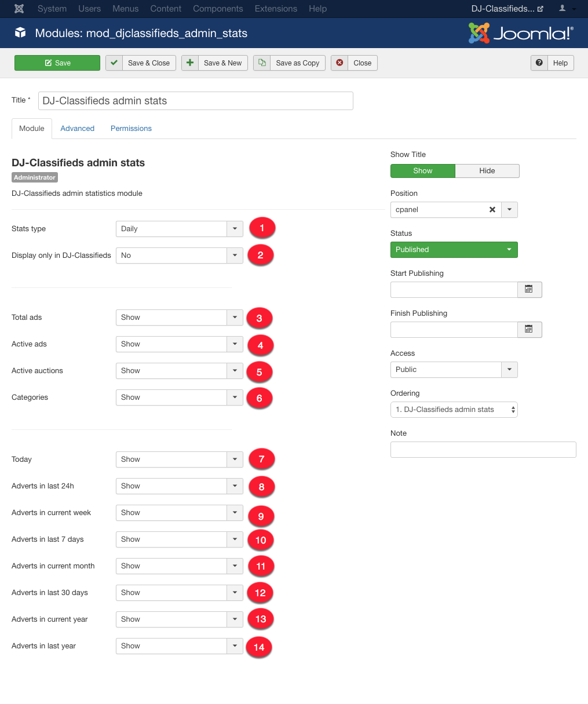This screenshot has width=588, height=704.
Task: Open the Content menu
Action: 166,9
